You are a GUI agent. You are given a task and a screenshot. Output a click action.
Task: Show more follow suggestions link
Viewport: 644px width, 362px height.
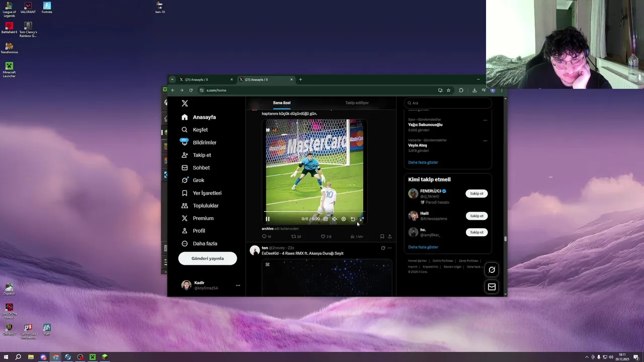point(423,247)
